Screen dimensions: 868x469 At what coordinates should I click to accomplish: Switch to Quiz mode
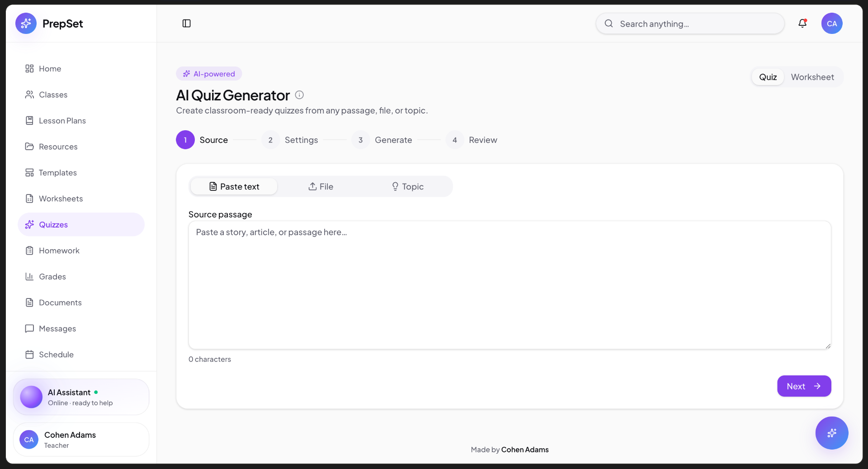coord(768,77)
